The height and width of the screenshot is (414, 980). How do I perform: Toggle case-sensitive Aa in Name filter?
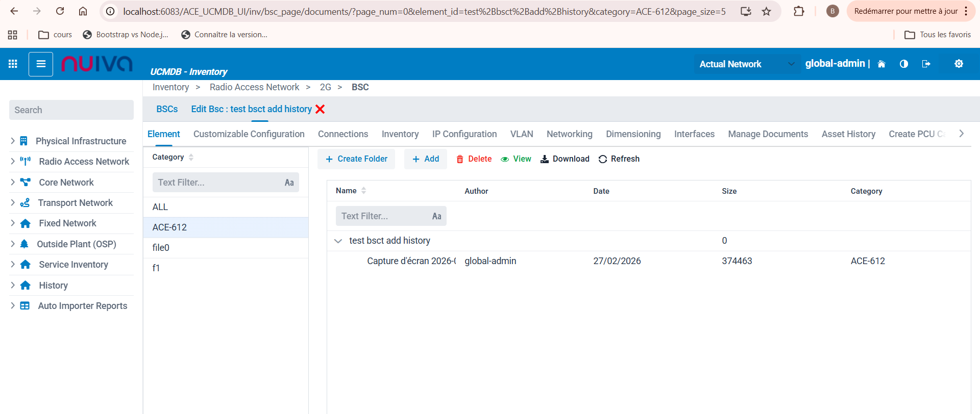tap(436, 216)
